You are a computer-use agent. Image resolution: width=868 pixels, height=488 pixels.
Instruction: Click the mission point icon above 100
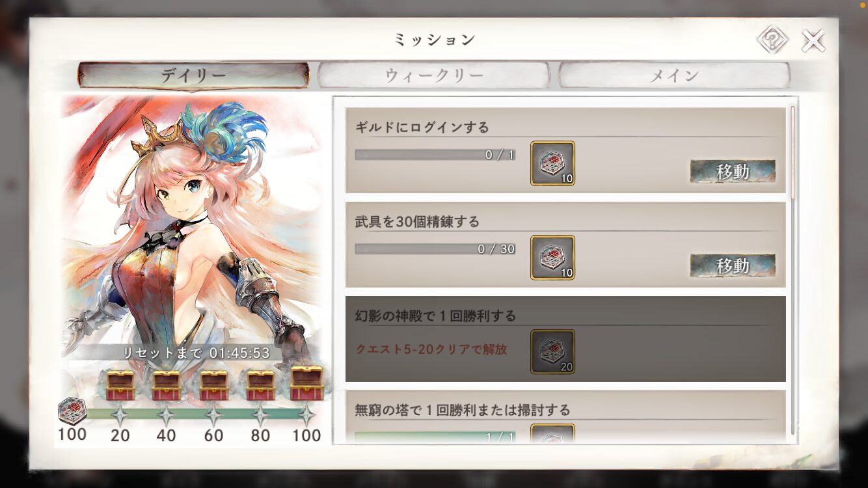pos(71,411)
